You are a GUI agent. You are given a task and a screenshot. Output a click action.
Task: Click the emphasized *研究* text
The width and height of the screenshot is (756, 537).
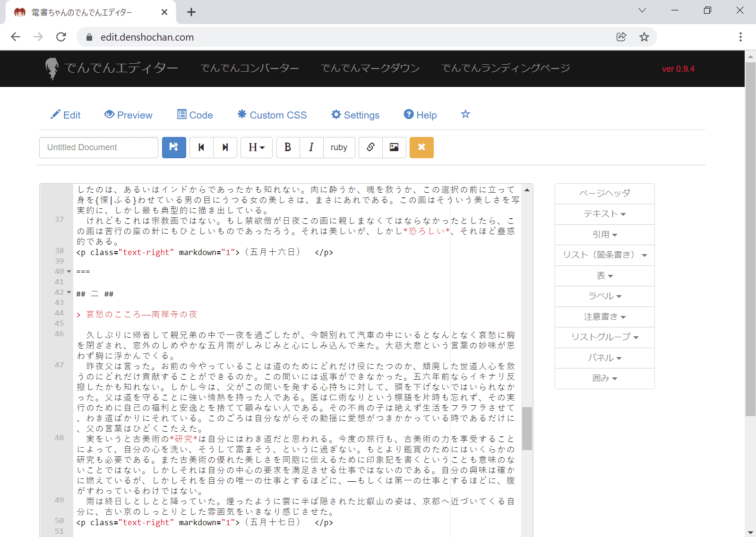coord(184,439)
